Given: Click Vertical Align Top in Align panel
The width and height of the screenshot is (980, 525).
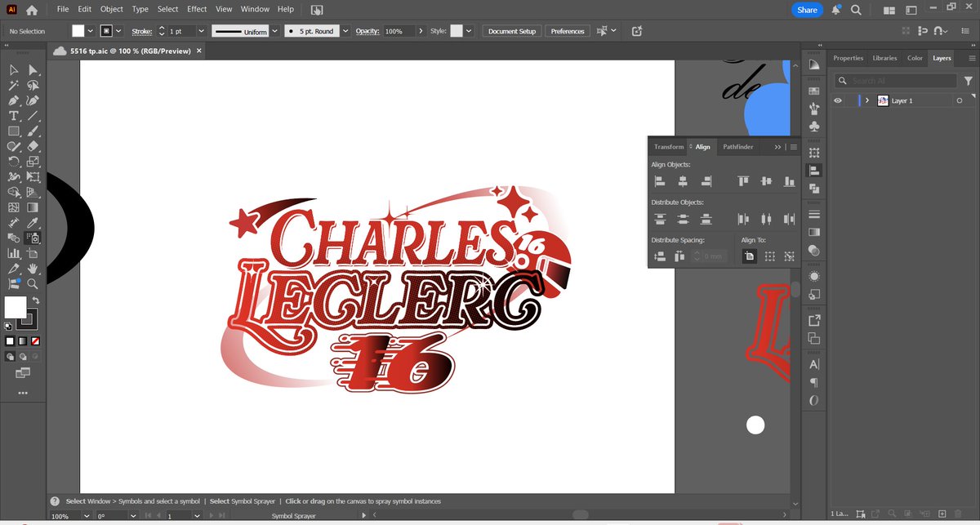Looking at the screenshot, I should pos(742,181).
